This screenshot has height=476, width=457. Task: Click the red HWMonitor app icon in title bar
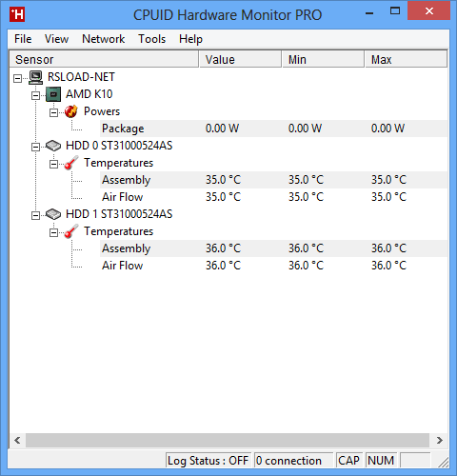coord(17,15)
